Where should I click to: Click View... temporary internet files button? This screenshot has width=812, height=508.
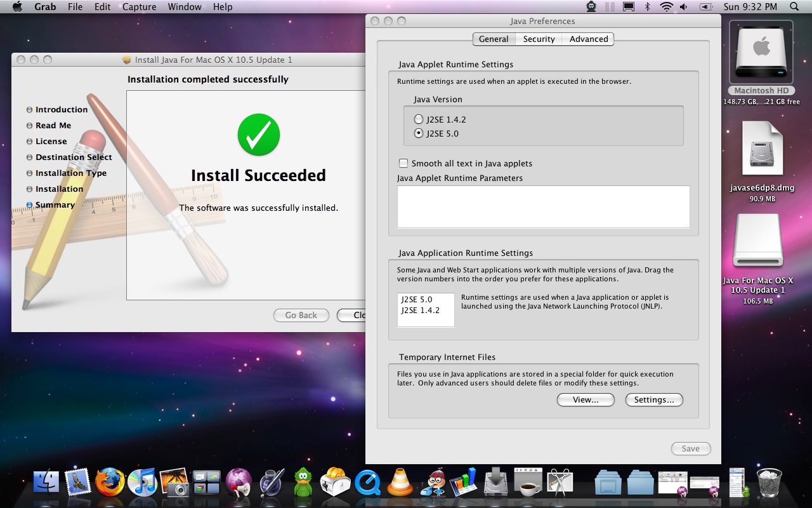click(586, 399)
